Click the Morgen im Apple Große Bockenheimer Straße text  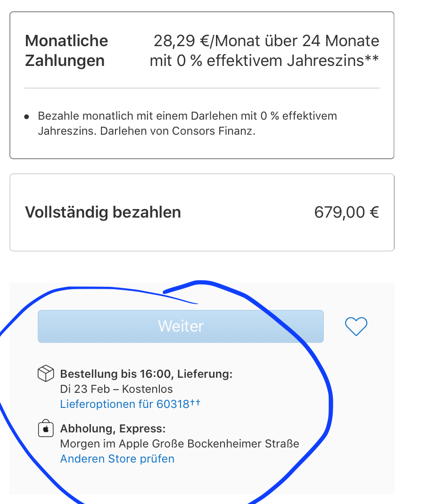(180, 444)
